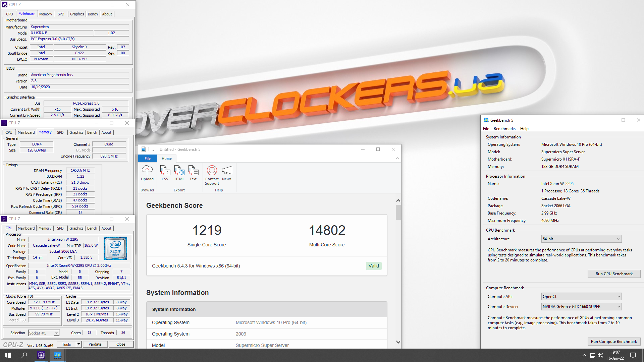Click the Maximum Frequency value 4690 MHz
Viewport: 644px width, 362px height.
coord(550,221)
